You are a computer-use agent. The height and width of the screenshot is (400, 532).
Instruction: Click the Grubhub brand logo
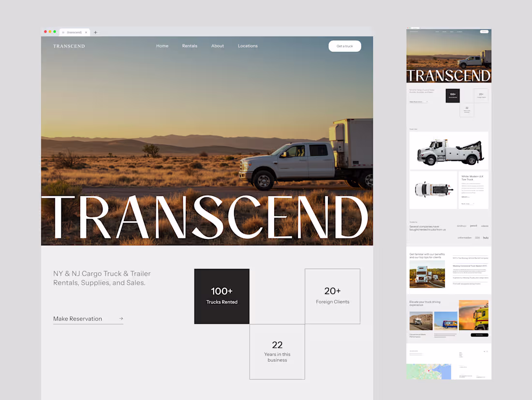(x=461, y=226)
